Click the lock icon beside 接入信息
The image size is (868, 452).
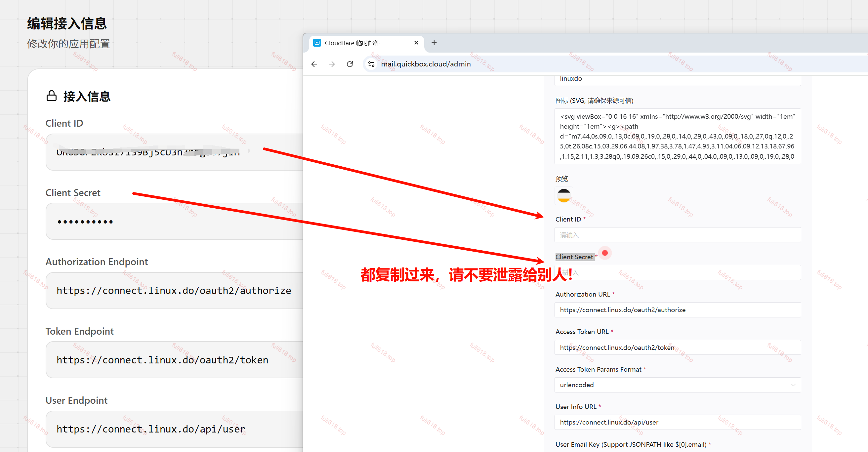coord(51,96)
